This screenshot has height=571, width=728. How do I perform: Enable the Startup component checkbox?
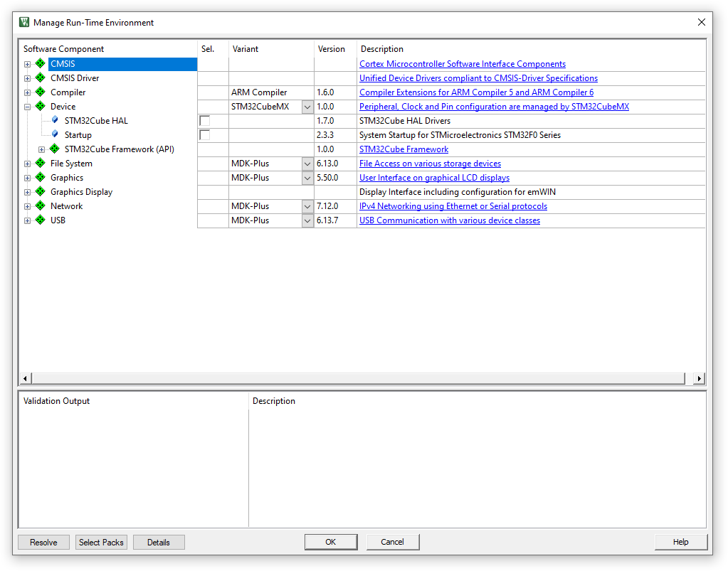(x=204, y=135)
